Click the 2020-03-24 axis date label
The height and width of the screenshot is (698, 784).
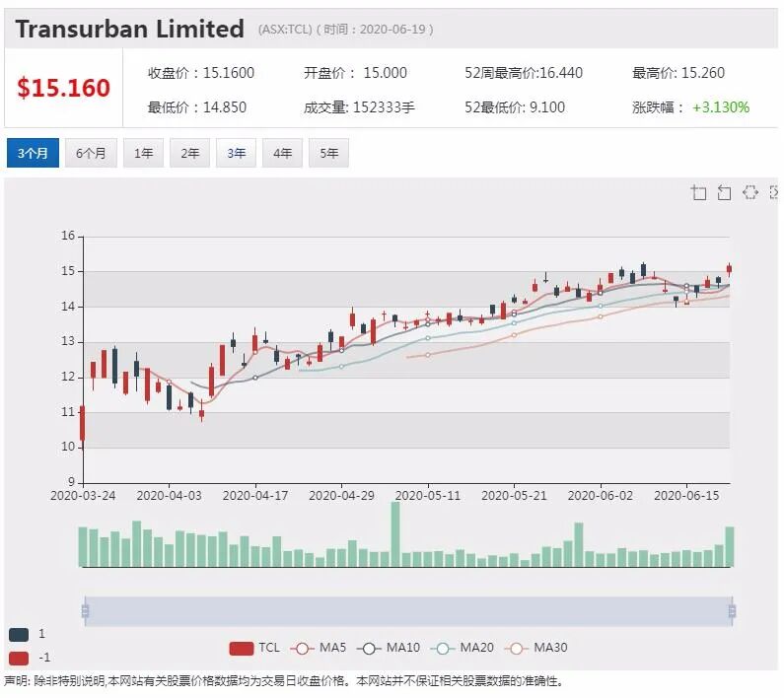(x=83, y=496)
